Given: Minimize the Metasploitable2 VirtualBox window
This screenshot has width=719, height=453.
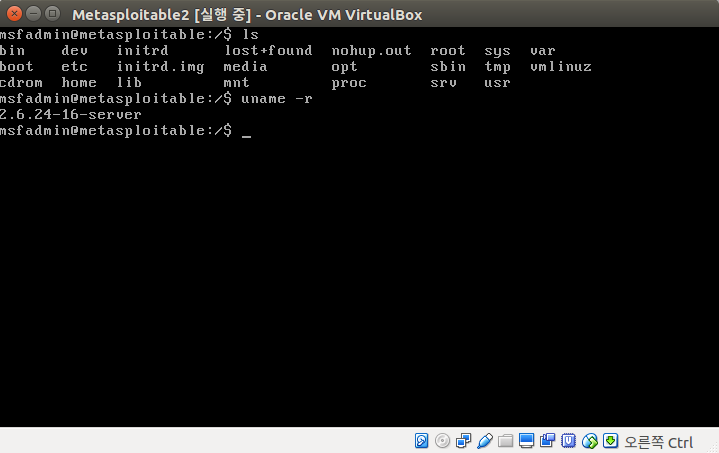Looking at the screenshot, I should [33, 14].
